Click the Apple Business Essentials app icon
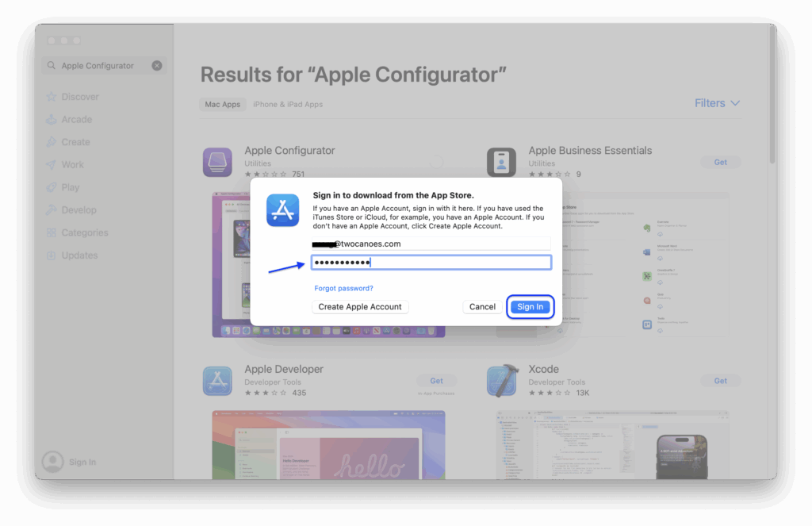Screen dimensions: 812x526 (501, 162)
